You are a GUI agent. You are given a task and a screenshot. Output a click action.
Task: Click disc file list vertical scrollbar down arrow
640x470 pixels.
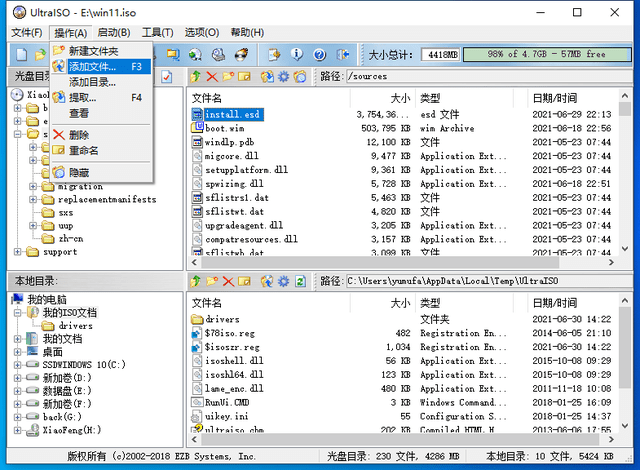624,248
